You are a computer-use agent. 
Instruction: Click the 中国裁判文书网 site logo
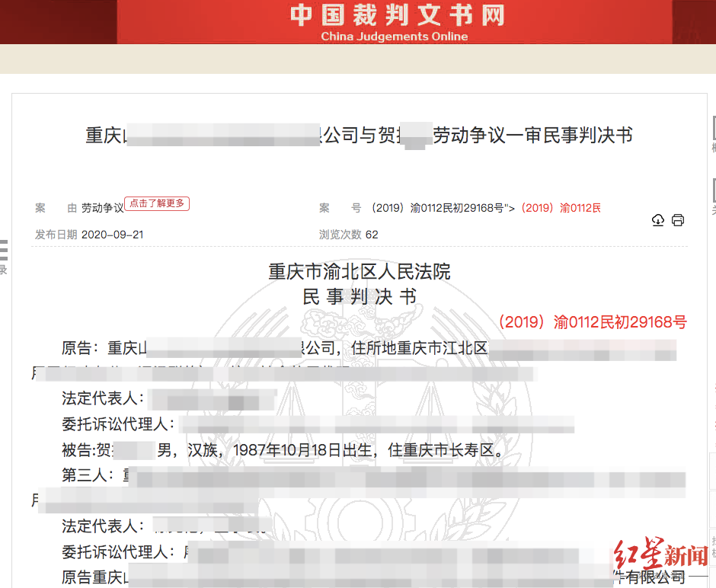coord(396,15)
